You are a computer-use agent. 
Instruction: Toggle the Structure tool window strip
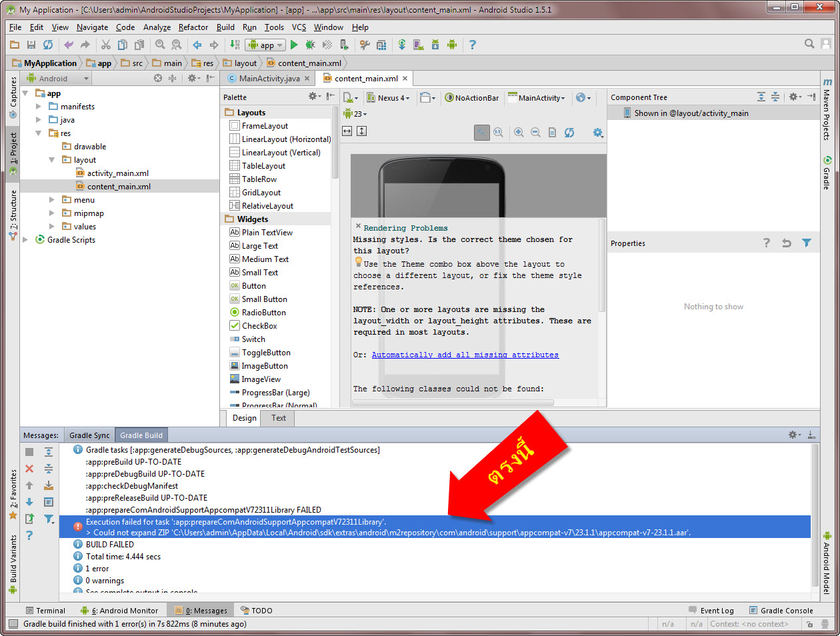click(13, 215)
